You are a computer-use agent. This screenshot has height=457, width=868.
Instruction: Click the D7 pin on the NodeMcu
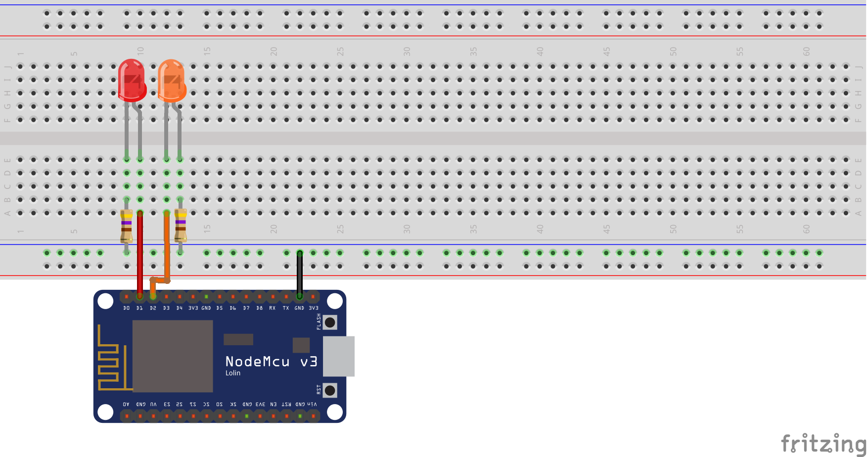(246, 297)
